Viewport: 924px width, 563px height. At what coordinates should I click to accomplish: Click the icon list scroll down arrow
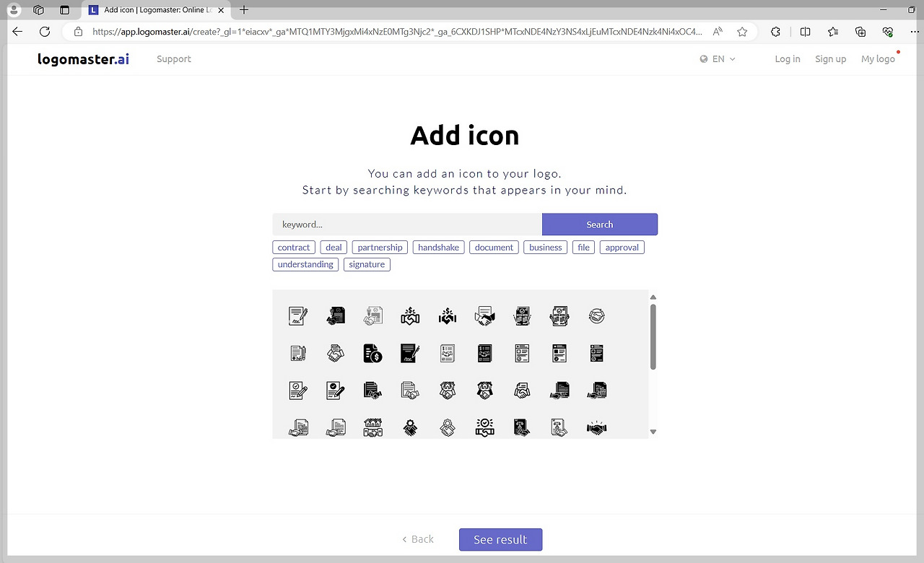click(x=653, y=432)
